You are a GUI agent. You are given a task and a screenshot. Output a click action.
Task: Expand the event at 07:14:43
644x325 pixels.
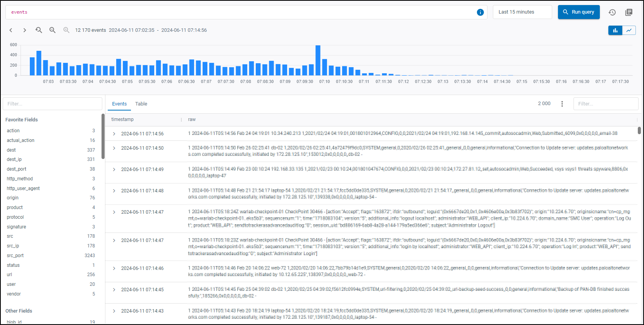pyautogui.click(x=114, y=311)
